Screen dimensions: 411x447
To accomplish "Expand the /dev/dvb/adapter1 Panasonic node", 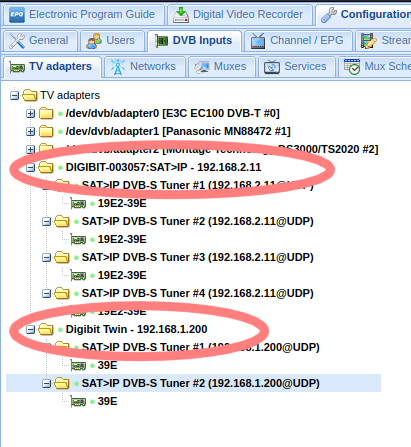I will 30,132.
